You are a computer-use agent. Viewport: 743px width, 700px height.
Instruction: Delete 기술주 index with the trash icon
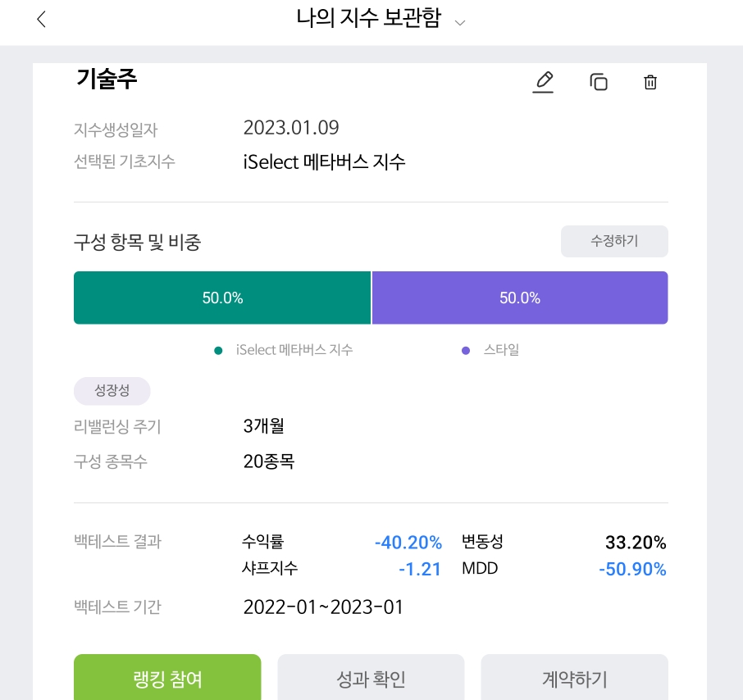(x=650, y=82)
